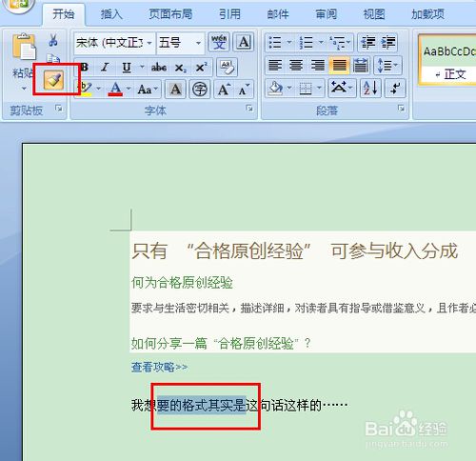This screenshot has height=461, width=476.
Task: Toggle character shading A button
Action: pyautogui.click(x=175, y=90)
